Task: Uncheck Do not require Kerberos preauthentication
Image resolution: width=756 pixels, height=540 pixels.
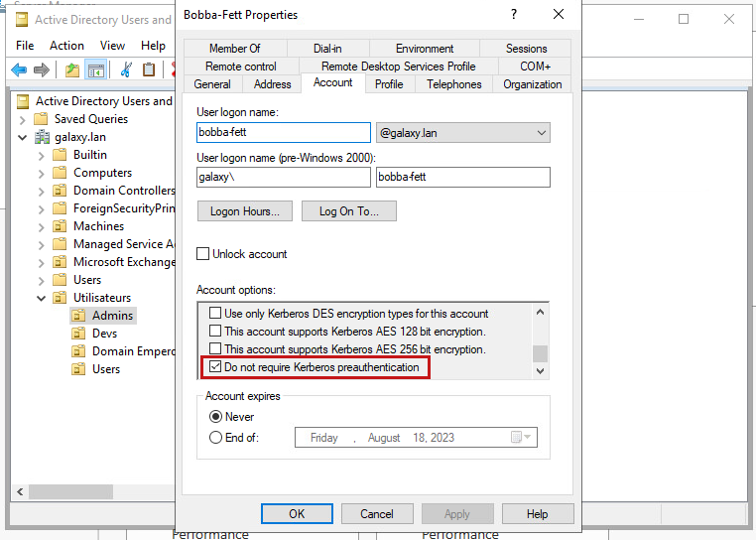Action: [x=215, y=367]
